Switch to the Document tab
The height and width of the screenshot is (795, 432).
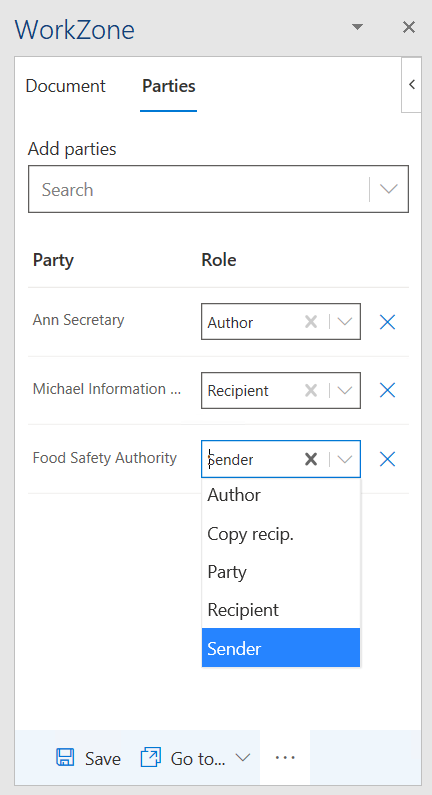coord(65,86)
